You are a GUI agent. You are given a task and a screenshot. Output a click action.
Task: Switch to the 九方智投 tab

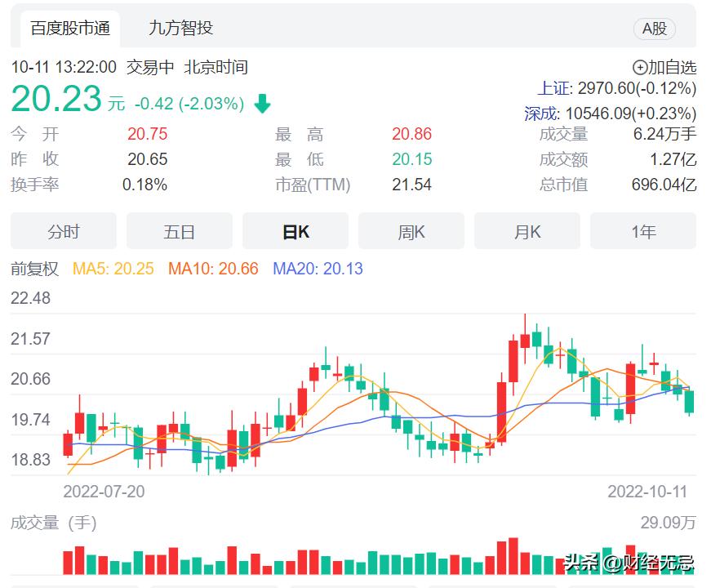pyautogui.click(x=180, y=28)
